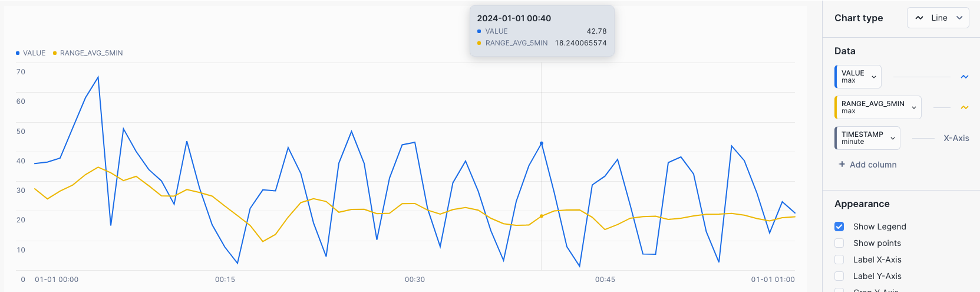Viewport: 980px width, 292px height.
Task: Uncheck the Show Legend checkbox
Action: click(839, 227)
